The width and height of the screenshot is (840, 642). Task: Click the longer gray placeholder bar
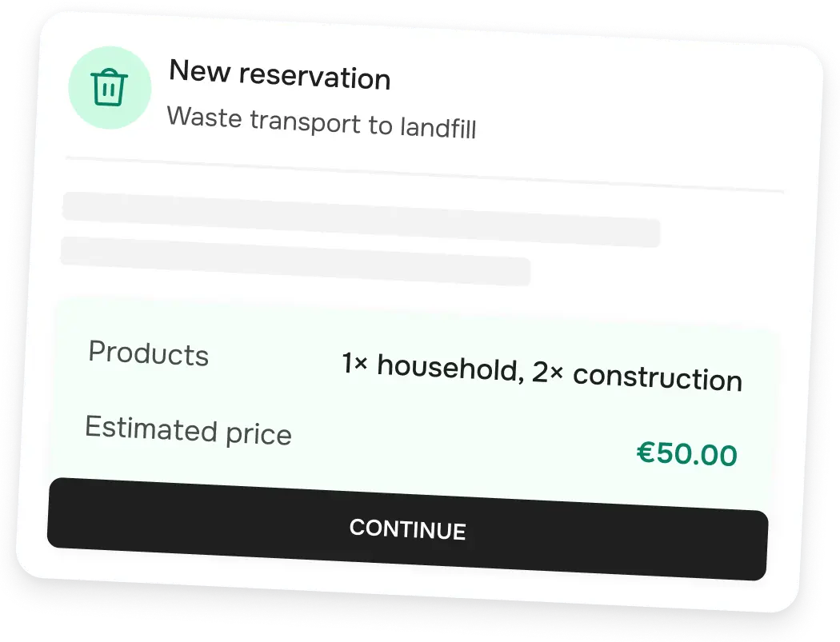pyautogui.click(x=361, y=219)
